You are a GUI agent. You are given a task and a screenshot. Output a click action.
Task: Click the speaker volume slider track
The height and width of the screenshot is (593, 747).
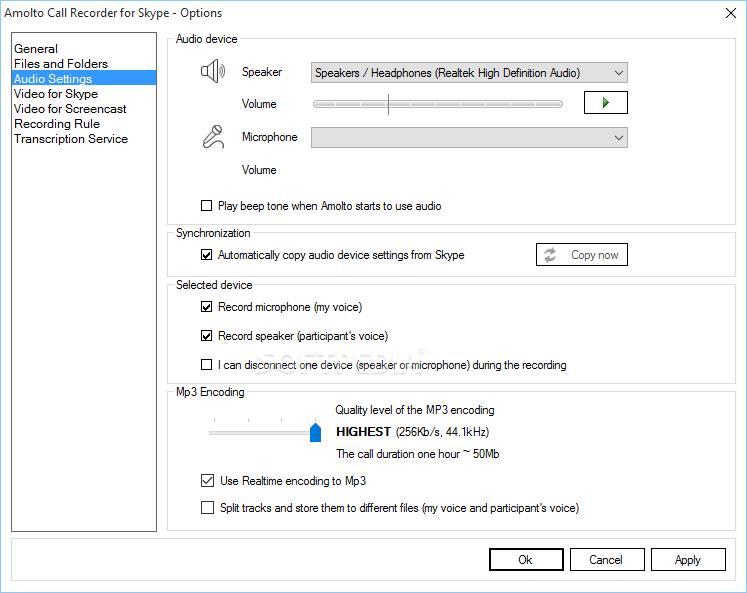tap(438, 104)
